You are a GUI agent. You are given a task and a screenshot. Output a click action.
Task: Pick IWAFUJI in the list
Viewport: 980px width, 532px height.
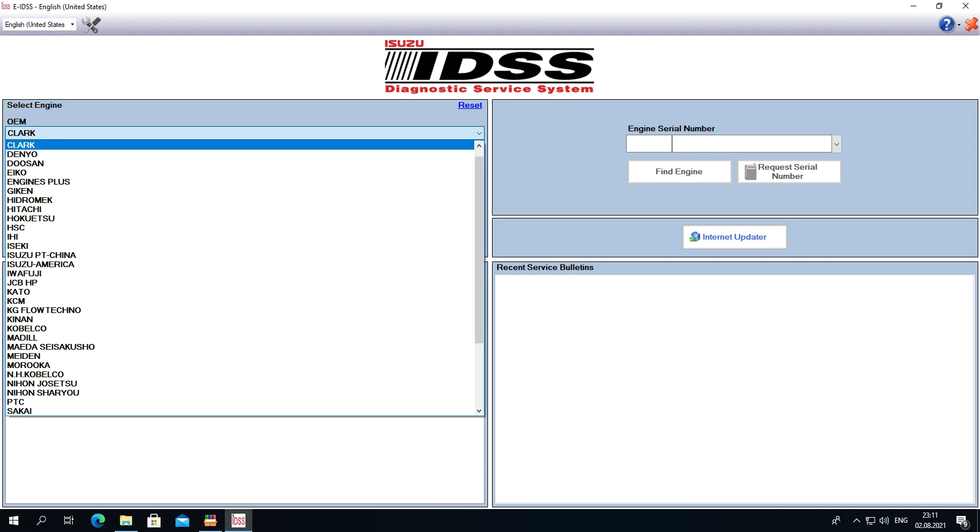240,273
